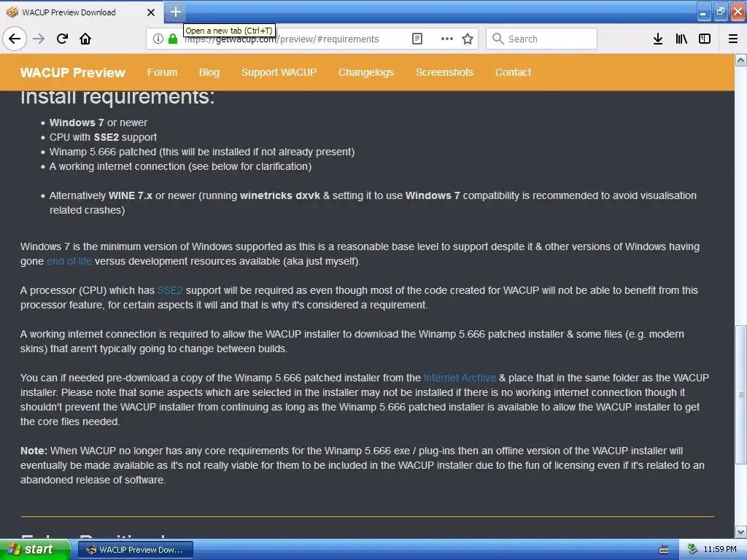Open the library icon
This screenshot has height=560, width=747.
[681, 39]
